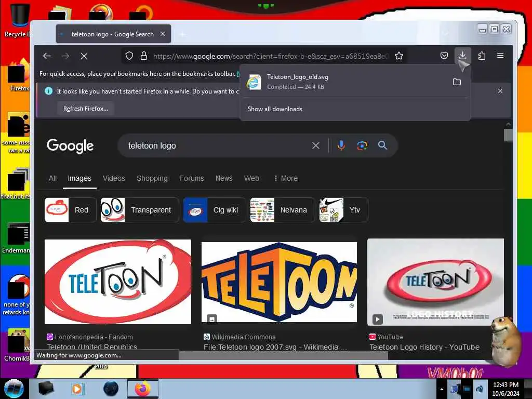Click the page vertical scrollbar thumb
Viewport: 532px width, 399px height.
point(508,135)
